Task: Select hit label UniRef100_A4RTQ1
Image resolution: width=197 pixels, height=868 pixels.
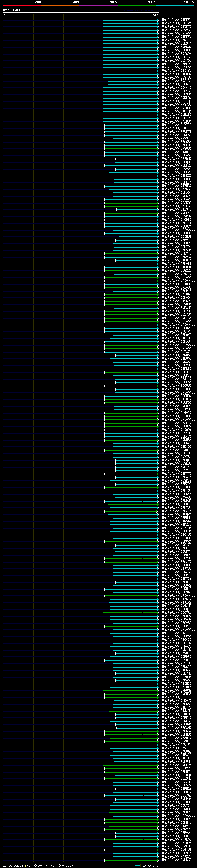Action: [176, 111]
